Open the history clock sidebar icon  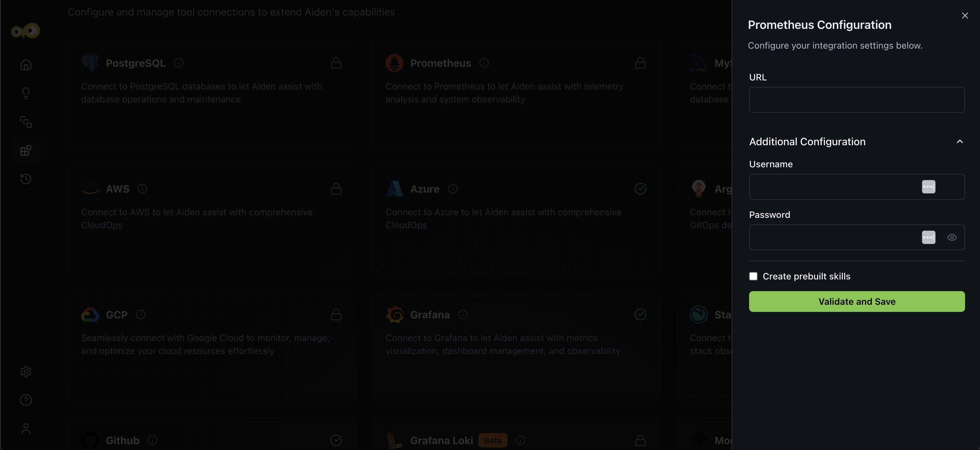click(x=26, y=179)
